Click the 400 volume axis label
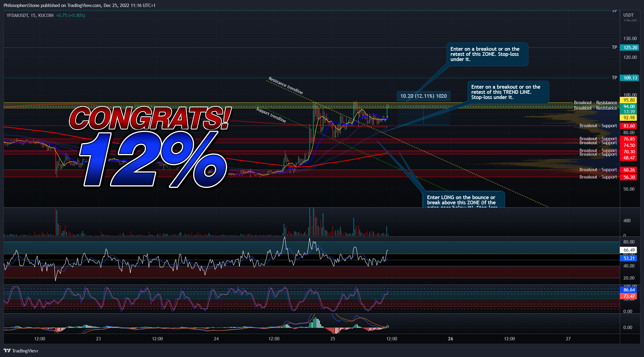Viewport: 644px width, 357px height. tap(627, 221)
